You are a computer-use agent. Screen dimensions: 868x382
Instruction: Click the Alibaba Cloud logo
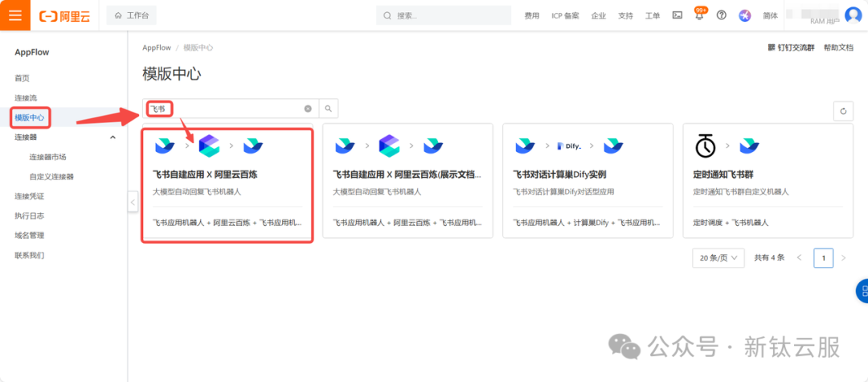[63, 15]
